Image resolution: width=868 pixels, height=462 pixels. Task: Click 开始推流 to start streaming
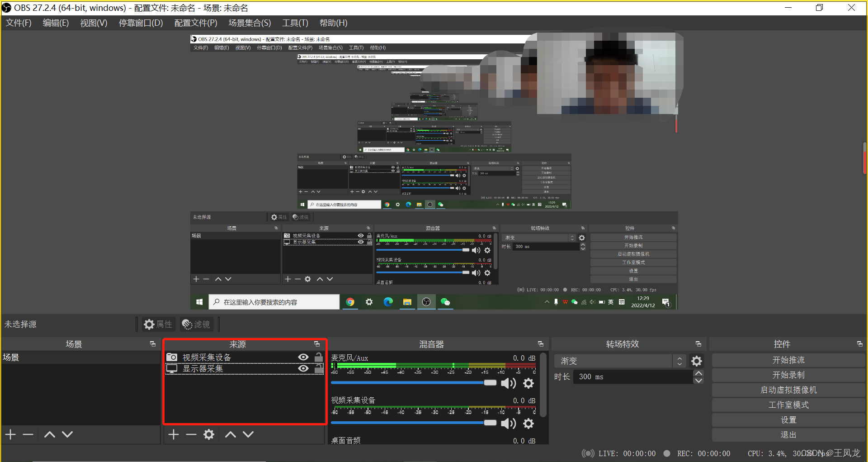tap(788, 360)
